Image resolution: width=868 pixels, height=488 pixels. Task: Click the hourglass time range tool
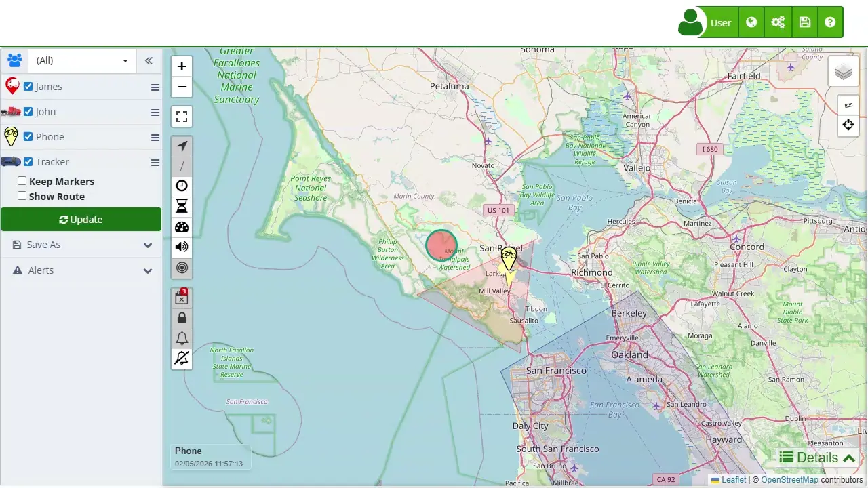click(182, 205)
